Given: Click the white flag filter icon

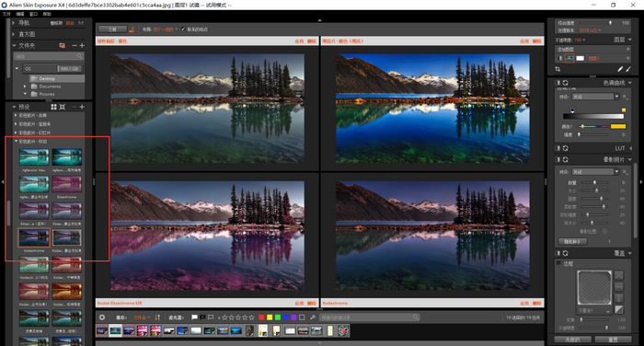Looking at the screenshot, I should pyautogui.click(x=194, y=317).
